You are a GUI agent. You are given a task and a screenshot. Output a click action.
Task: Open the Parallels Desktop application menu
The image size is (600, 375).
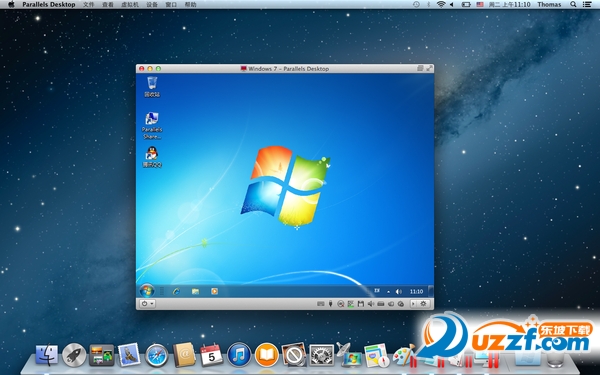click(x=49, y=5)
